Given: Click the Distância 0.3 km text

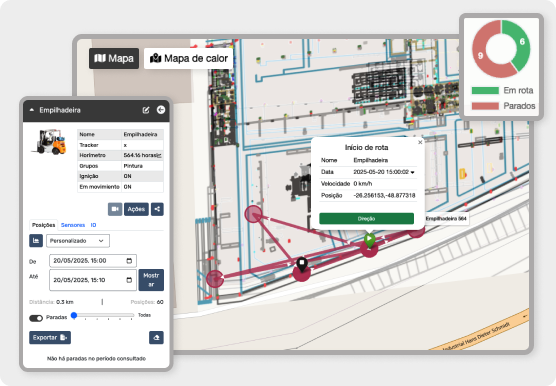Looking at the screenshot, I should pos(51,302).
